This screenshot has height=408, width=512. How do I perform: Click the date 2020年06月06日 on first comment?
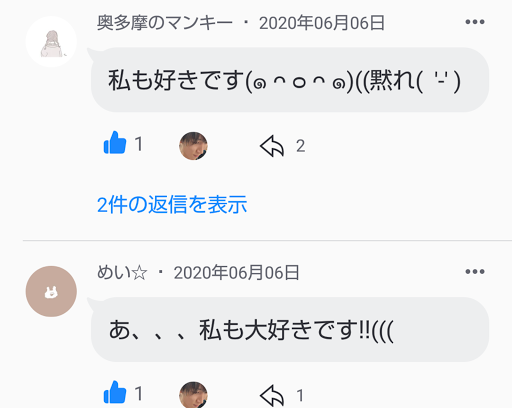[x=322, y=23]
